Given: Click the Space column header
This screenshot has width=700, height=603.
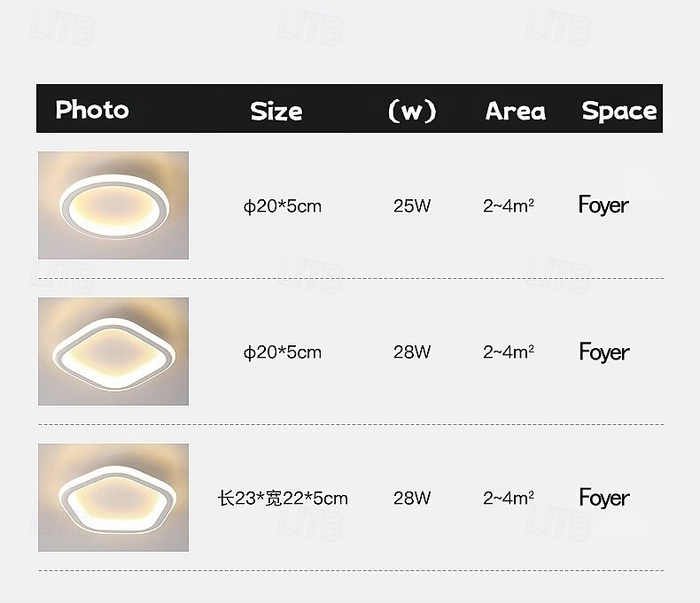Looking at the screenshot, I should 619,111.
